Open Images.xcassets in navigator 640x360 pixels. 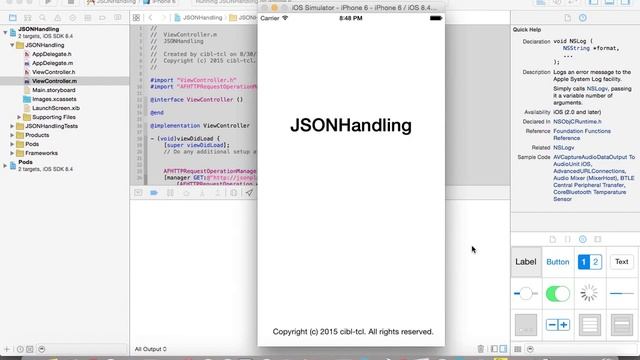click(x=54, y=99)
